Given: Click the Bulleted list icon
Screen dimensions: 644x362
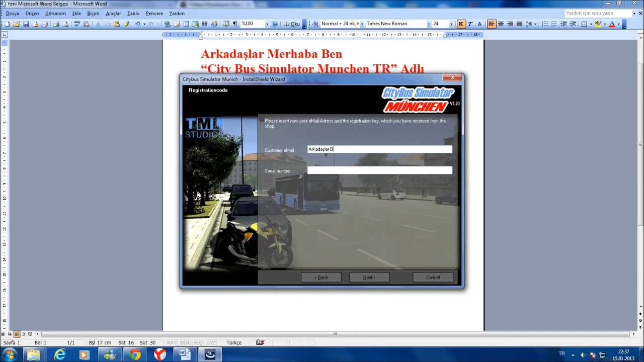Looking at the screenshot, I should pyautogui.click(x=554, y=24).
